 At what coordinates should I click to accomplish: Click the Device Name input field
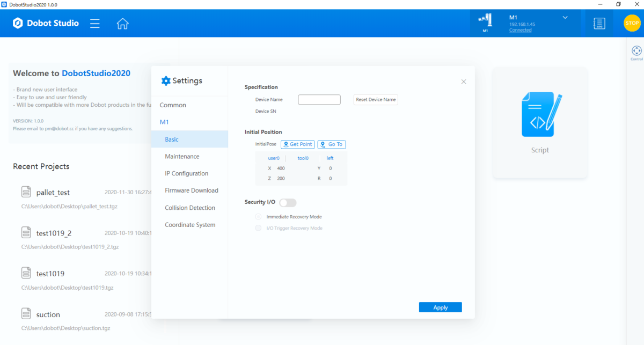[319, 100]
